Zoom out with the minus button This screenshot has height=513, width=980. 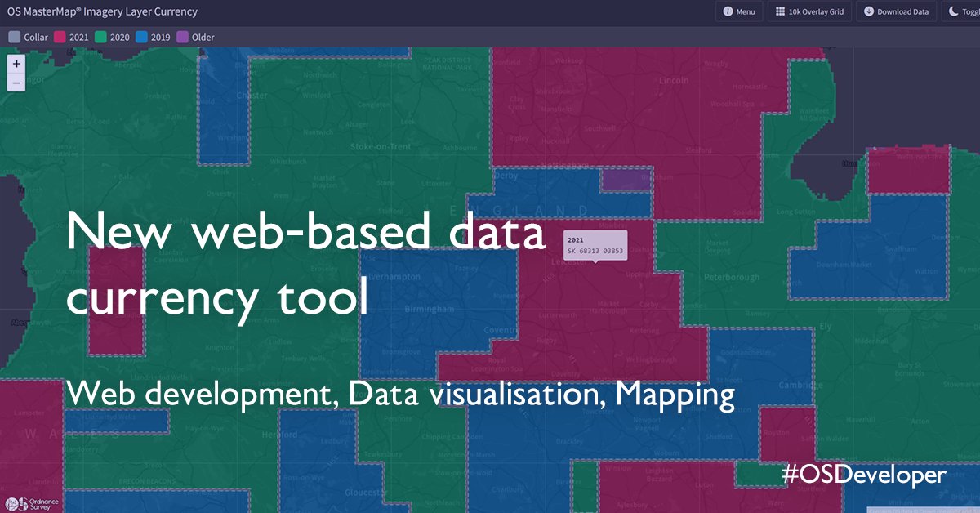click(16, 82)
